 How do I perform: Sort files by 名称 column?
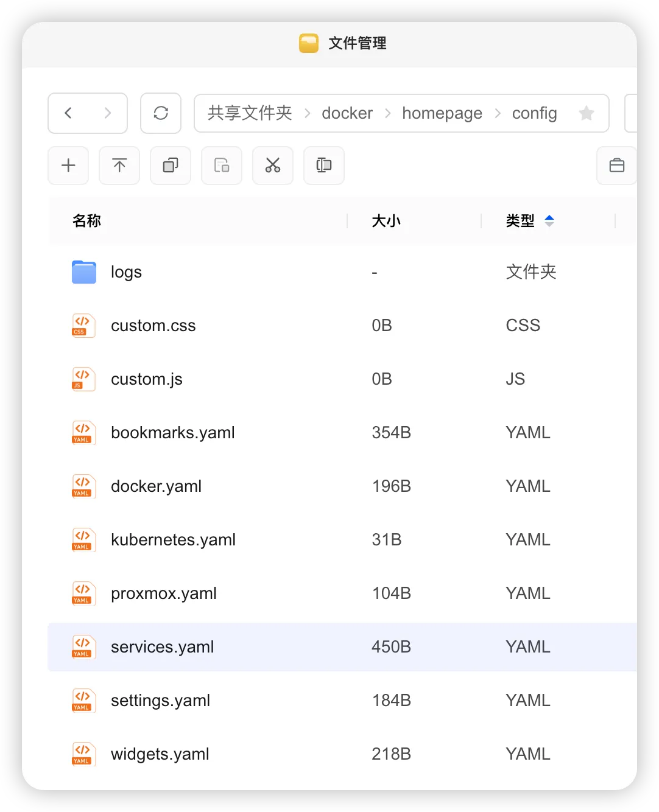point(86,221)
